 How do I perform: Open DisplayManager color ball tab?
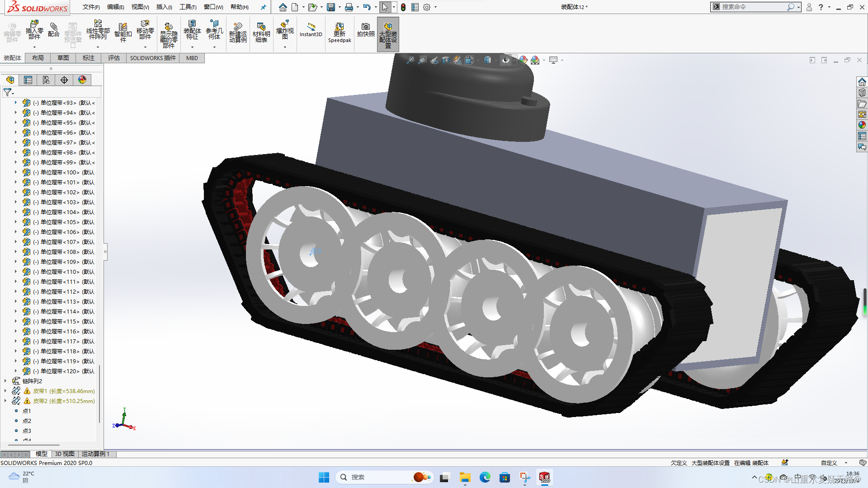(x=82, y=80)
